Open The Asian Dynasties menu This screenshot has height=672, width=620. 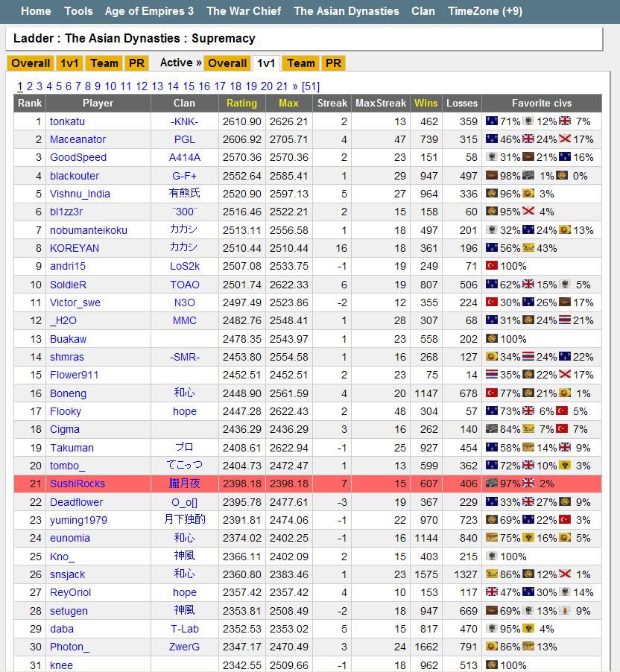click(x=347, y=11)
